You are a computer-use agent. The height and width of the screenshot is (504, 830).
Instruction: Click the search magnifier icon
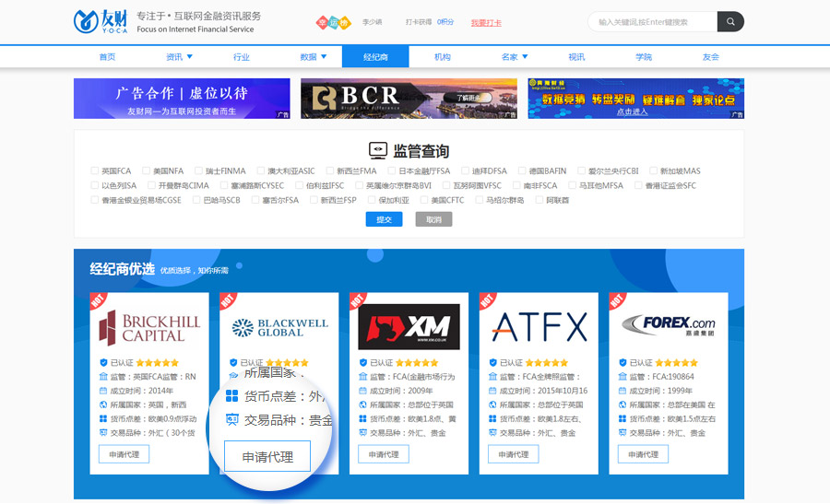pyautogui.click(x=730, y=21)
